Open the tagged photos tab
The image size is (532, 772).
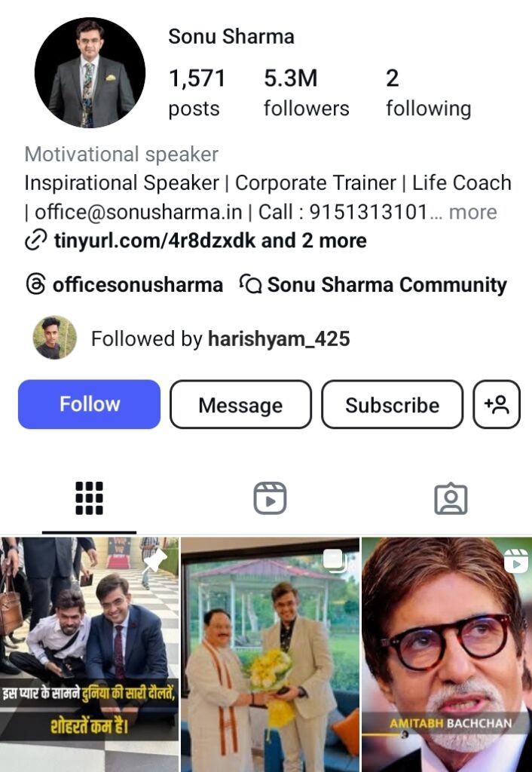451,499
